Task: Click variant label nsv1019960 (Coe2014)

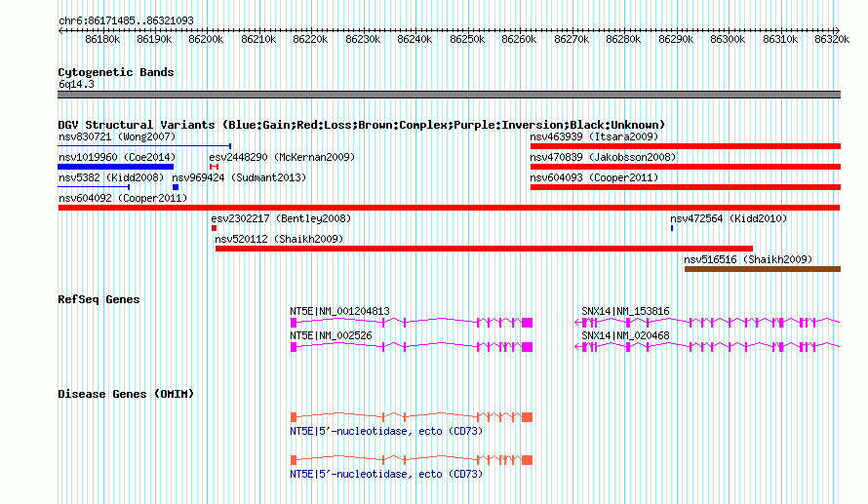Action: pos(117,157)
